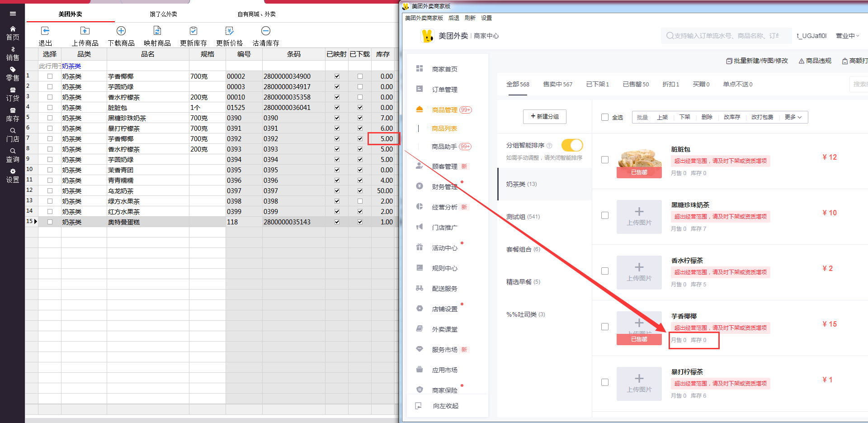Image resolution: width=868 pixels, height=423 pixels.
Task: Tick the 选择 checkbox for 乌龙奶茶 row
Action: [x=50, y=191]
